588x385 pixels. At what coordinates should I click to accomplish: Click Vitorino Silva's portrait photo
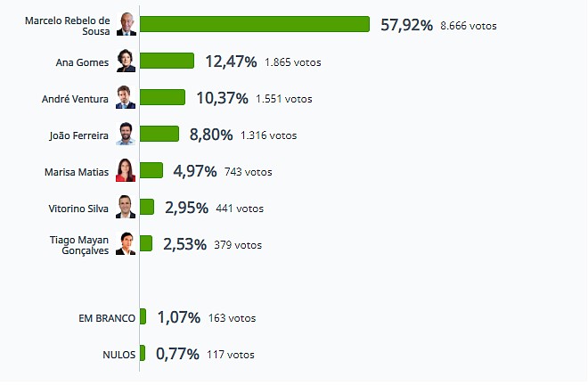tap(126, 208)
